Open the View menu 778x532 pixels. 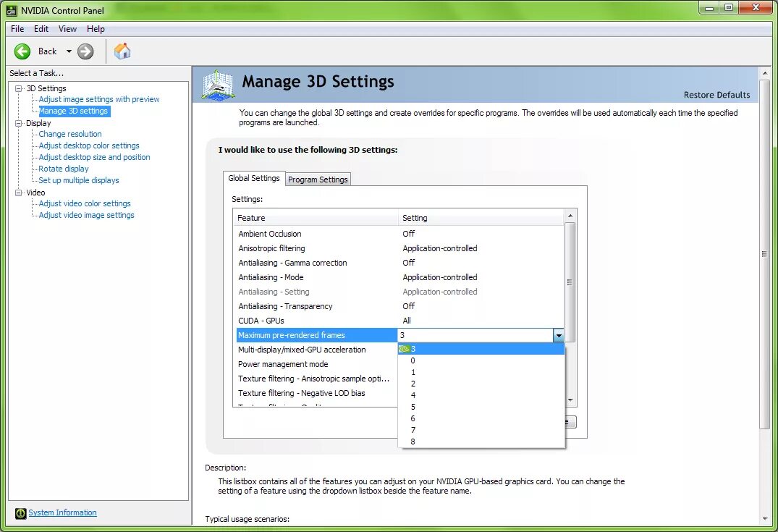tap(67, 29)
